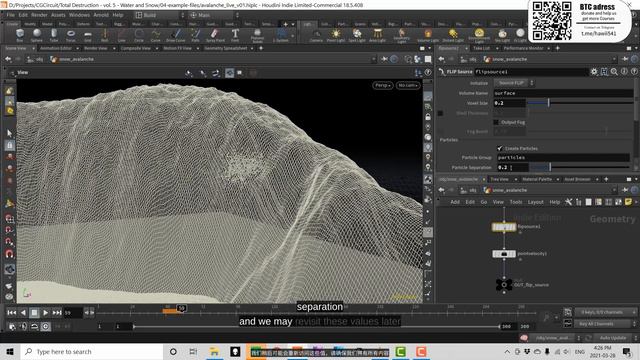This screenshot has height=360, width=640.
Task: Open the Render menu
Action: [39, 15]
